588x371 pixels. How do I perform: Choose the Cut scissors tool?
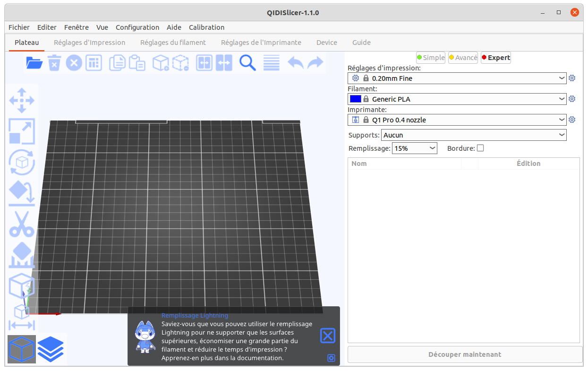(22, 224)
